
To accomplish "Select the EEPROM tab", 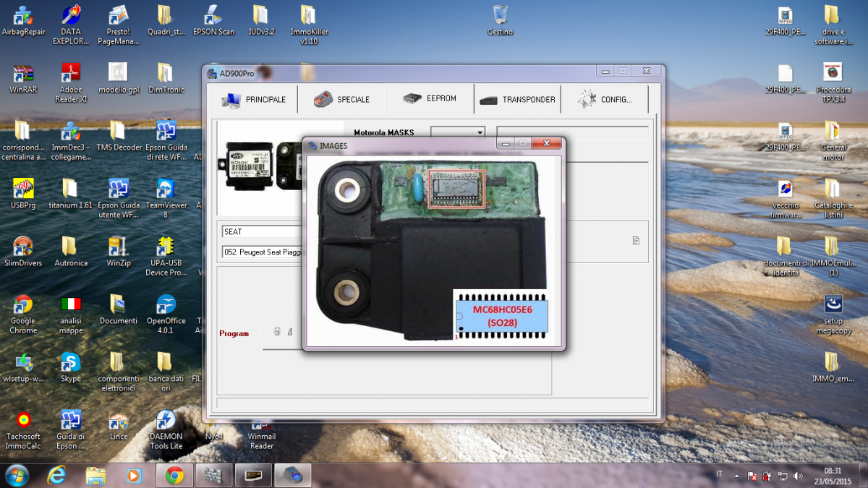I will click(430, 98).
